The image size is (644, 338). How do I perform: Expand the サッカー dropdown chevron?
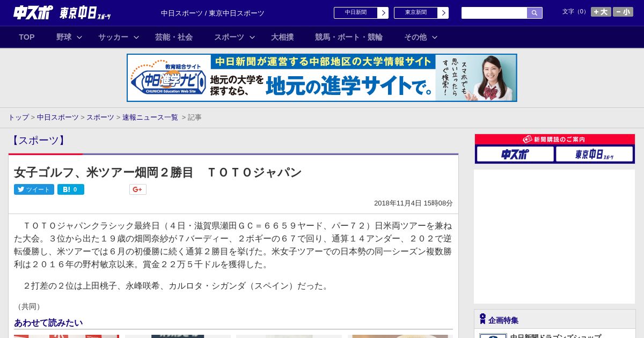click(136, 37)
